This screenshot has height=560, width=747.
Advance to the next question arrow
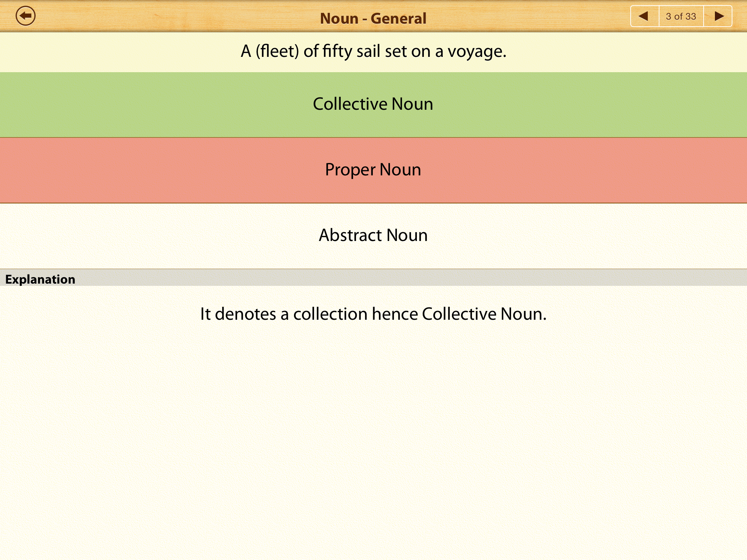(x=719, y=16)
